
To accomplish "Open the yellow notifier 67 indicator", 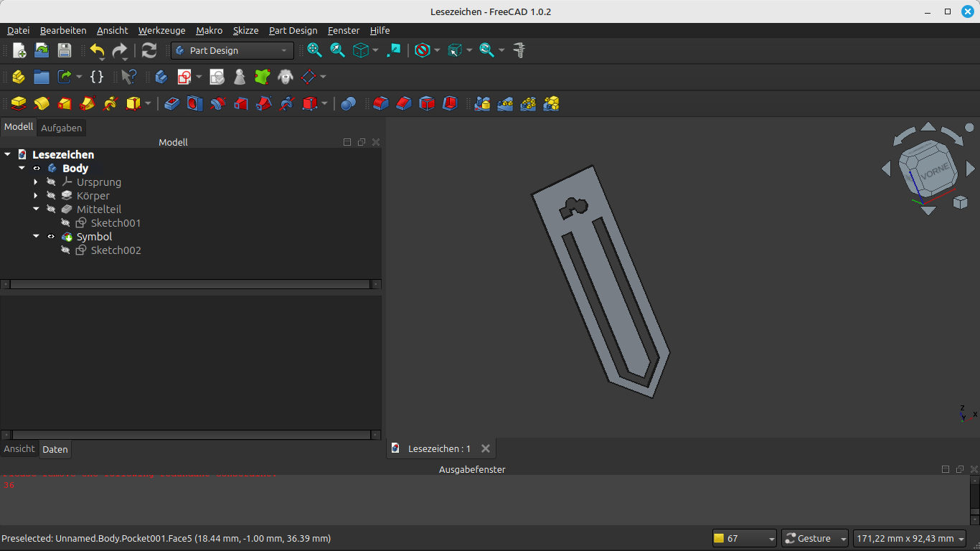I will pos(745,538).
